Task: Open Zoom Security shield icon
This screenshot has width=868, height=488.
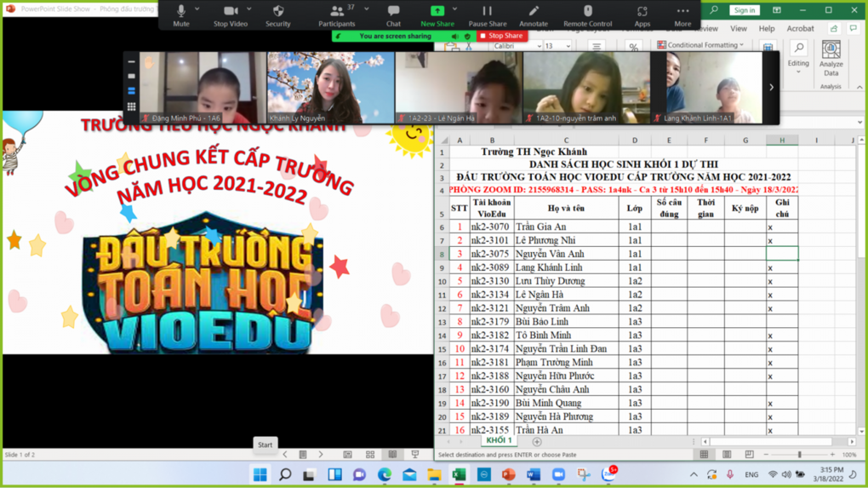Action: [277, 14]
